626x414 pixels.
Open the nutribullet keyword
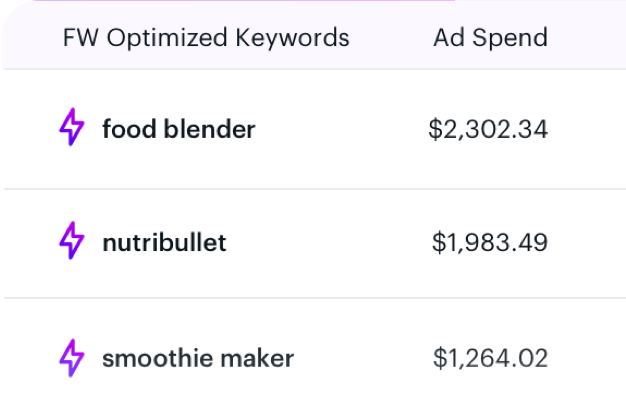pyautogui.click(x=164, y=242)
